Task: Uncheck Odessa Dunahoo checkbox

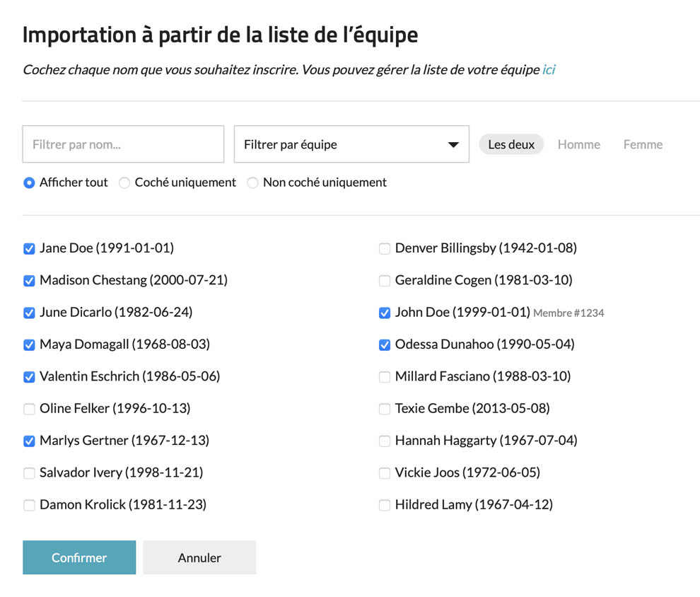Action: coord(385,345)
